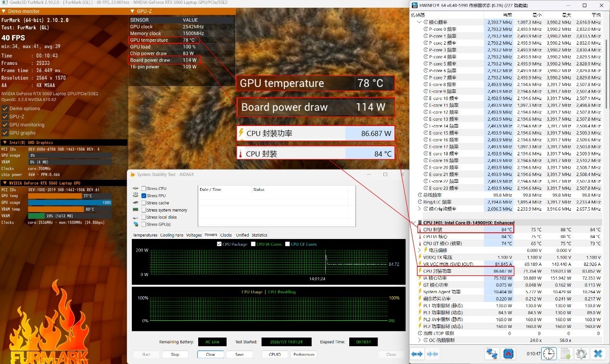610x364 pixels.
Task: Collapse NVIDIA GeForce RTX 5060 Laptop GPU panel
Action: (x=5, y=183)
